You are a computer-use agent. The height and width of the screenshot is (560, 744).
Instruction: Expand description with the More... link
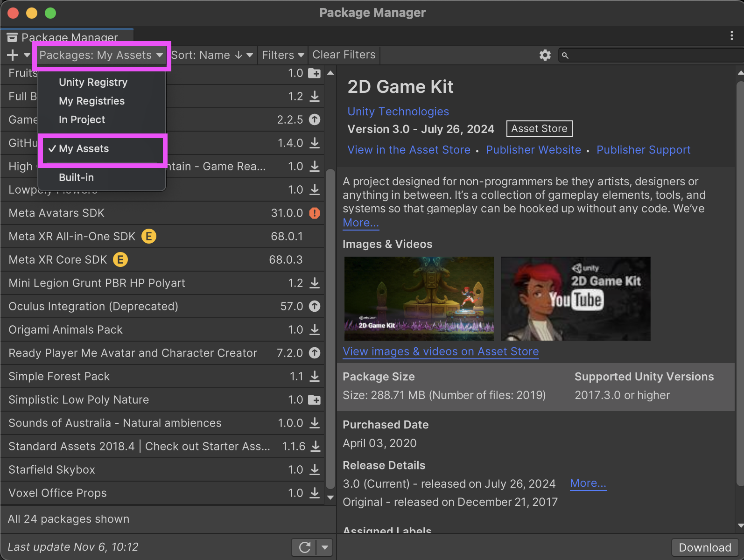361,223
